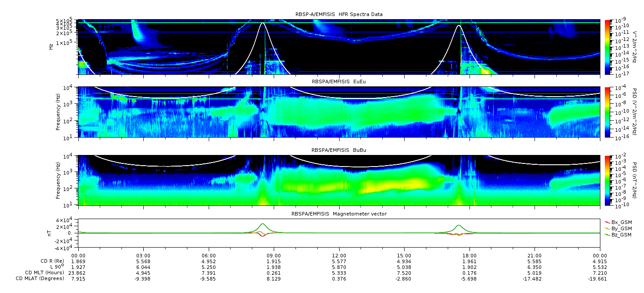Viewport: 644px width, 293px height.
Task: Click the Bx_GSM red legend line
Action: [608, 222]
